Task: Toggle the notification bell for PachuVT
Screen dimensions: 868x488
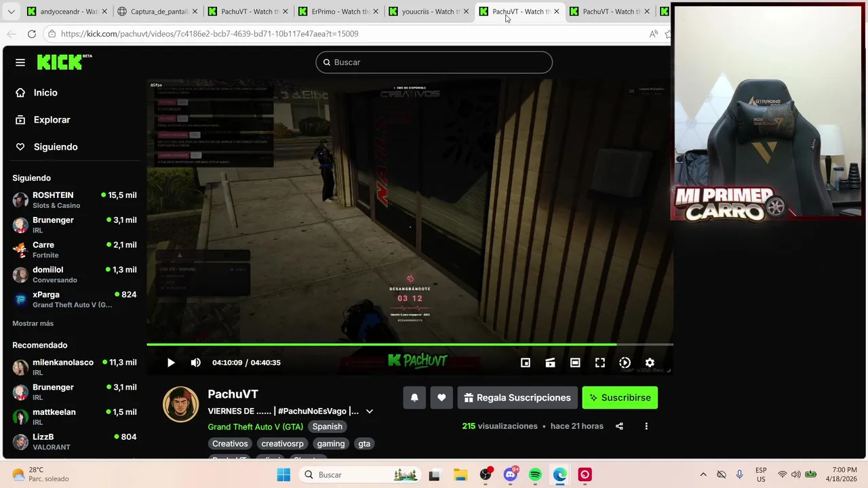Action: pyautogui.click(x=414, y=398)
